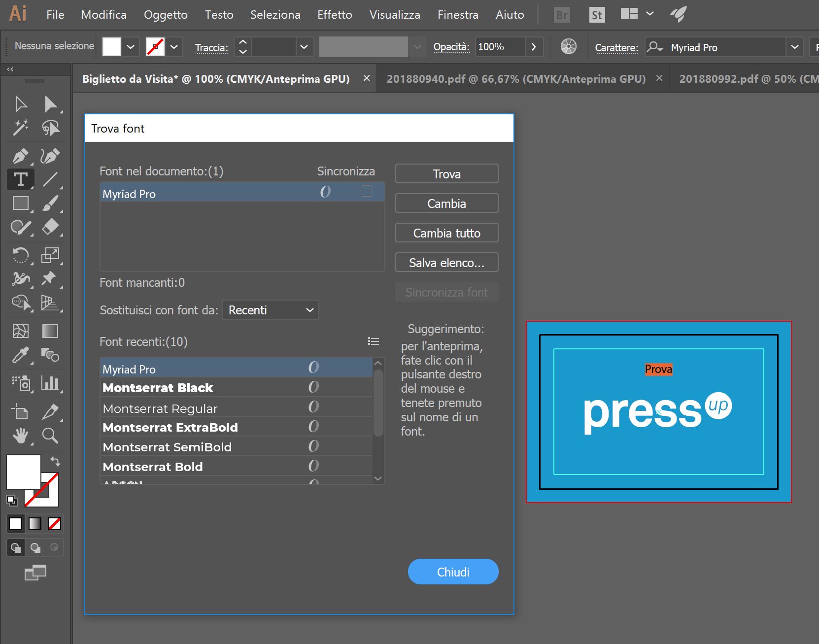Switch to the 201880940.pdf tab
Image resolution: width=819 pixels, height=644 pixels.
(515, 79)
